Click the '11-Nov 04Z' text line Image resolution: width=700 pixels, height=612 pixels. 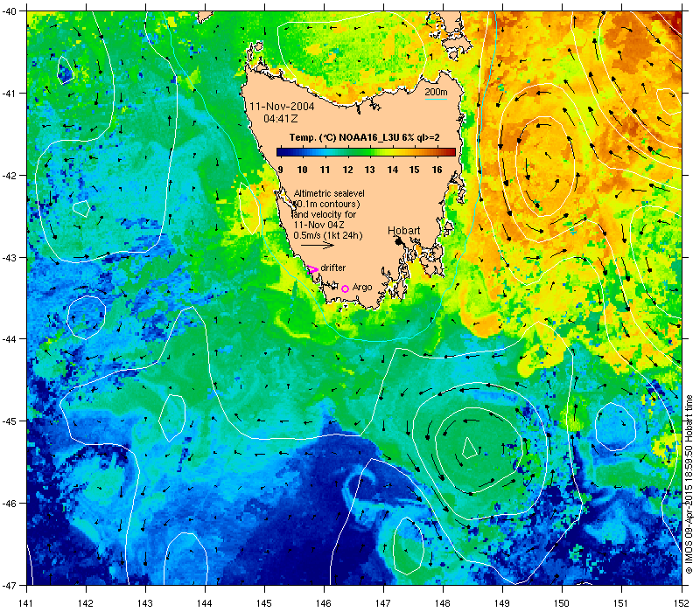pyautogui.click(x=318, y=225)
